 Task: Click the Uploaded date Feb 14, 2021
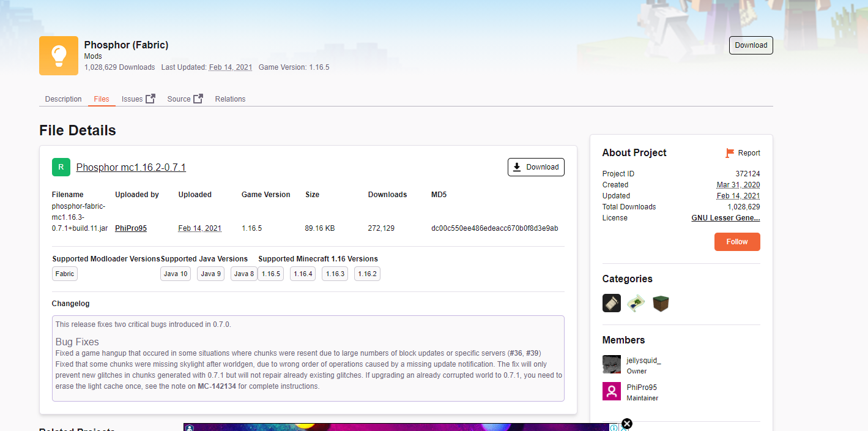tap(200, 228)
